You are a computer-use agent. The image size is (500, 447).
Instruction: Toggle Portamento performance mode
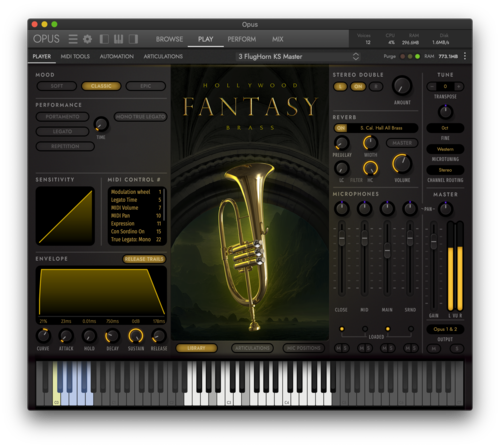click(x=62, y=117)
